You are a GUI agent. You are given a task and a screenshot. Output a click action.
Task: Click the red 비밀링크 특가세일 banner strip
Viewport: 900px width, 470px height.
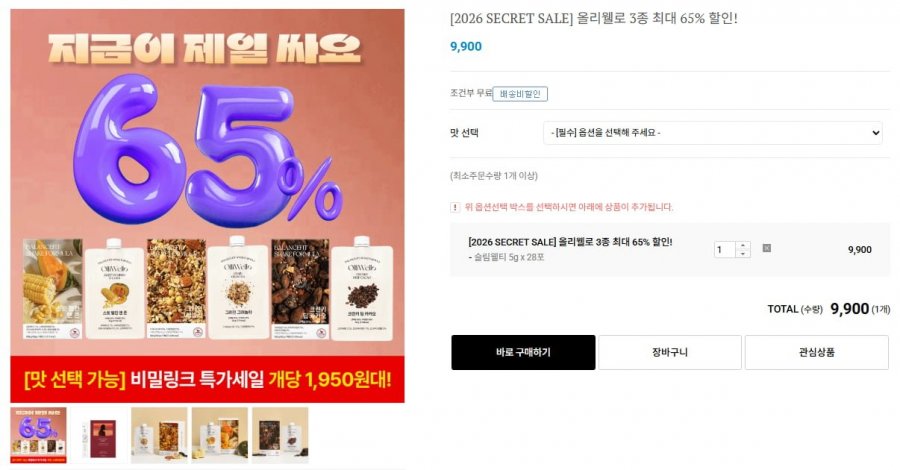coord(207,379)
